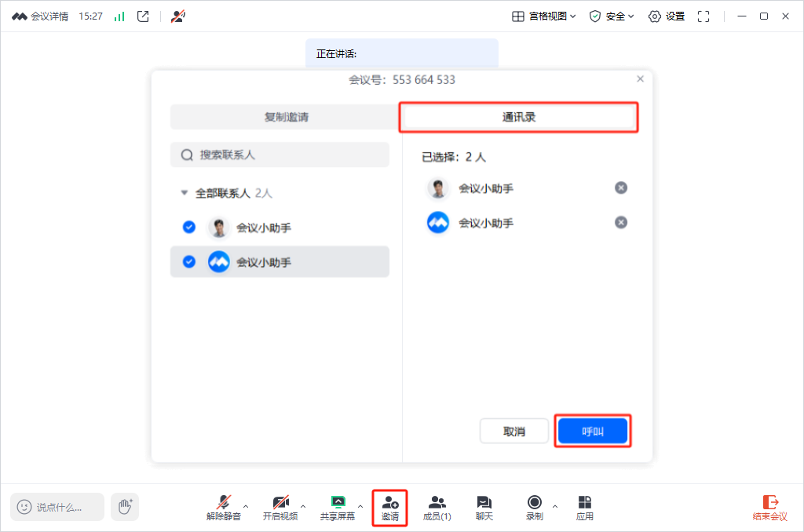This screenshot has width=804, height=532.
Task: Click the say something chat input
Action: [x=57, y=508]
